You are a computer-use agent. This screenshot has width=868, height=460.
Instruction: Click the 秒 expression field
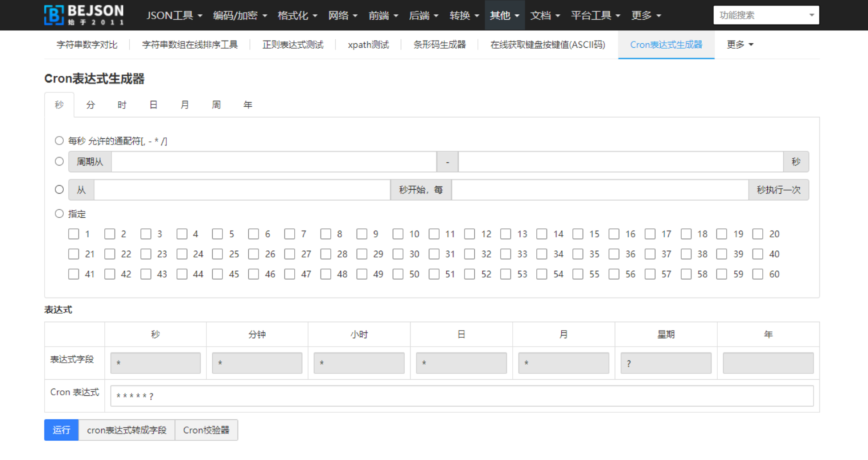click(156, 363)
